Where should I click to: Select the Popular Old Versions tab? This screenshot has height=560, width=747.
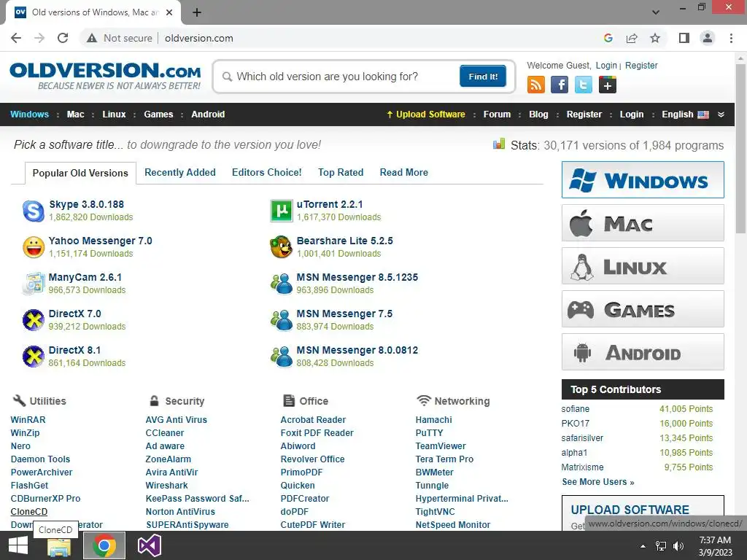click(x=80, y=173)
